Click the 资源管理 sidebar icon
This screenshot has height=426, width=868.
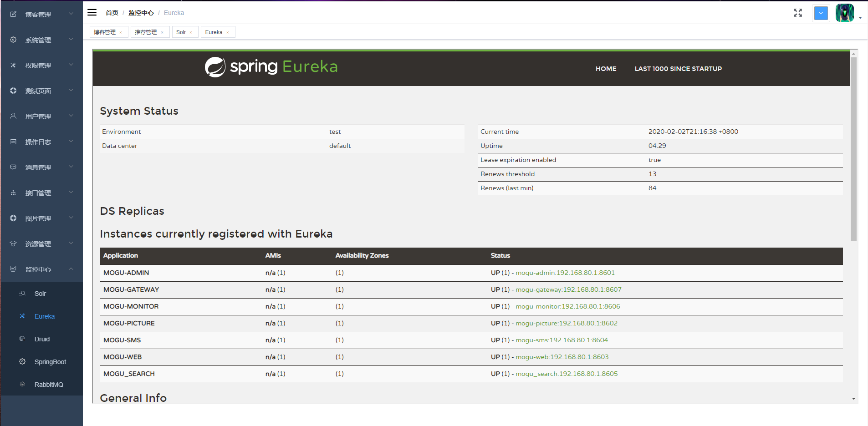[13, 243]
